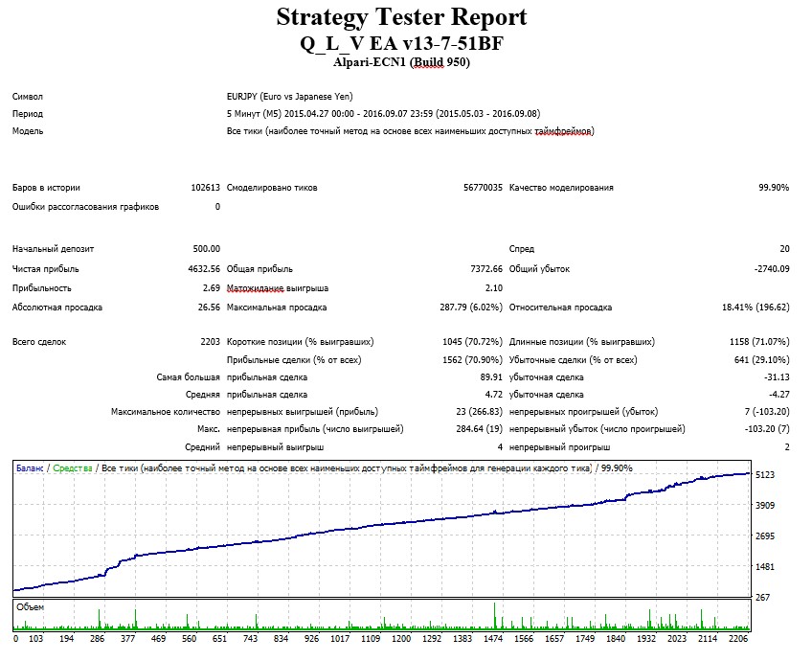Viewport: 812px width, 661px height.
Task: Click "Качество моделирования" label
Action: [561, 188]
